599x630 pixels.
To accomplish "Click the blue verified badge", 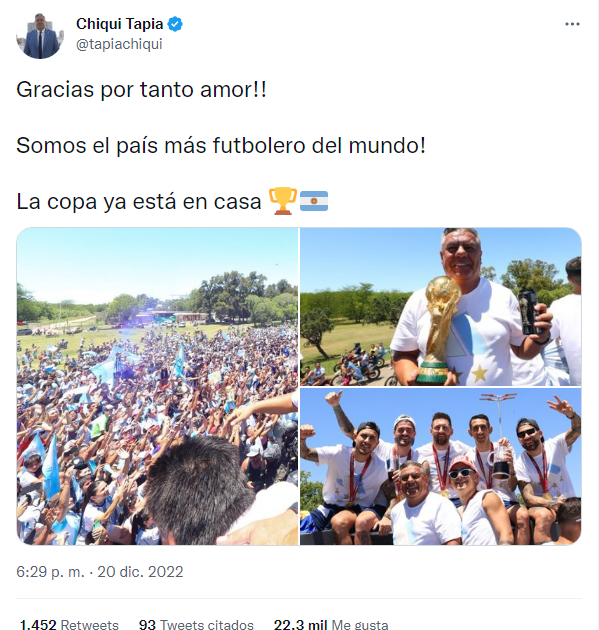I will [175, 24].
